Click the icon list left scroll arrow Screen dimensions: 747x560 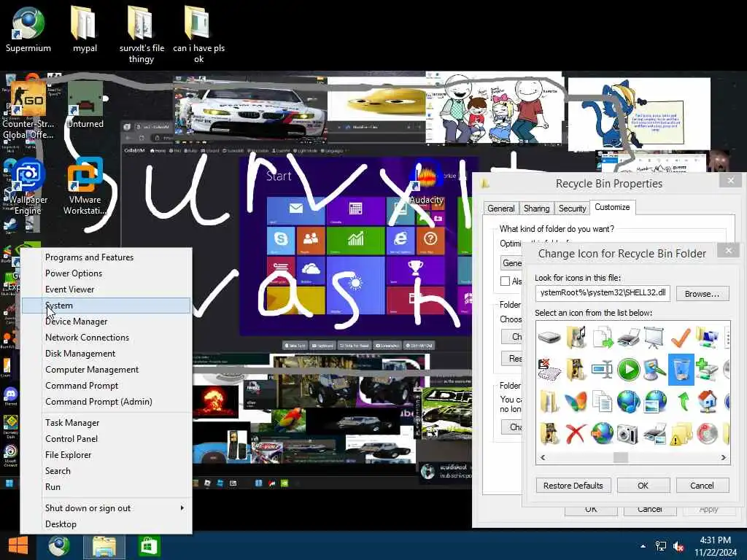(x=543, y=457)
